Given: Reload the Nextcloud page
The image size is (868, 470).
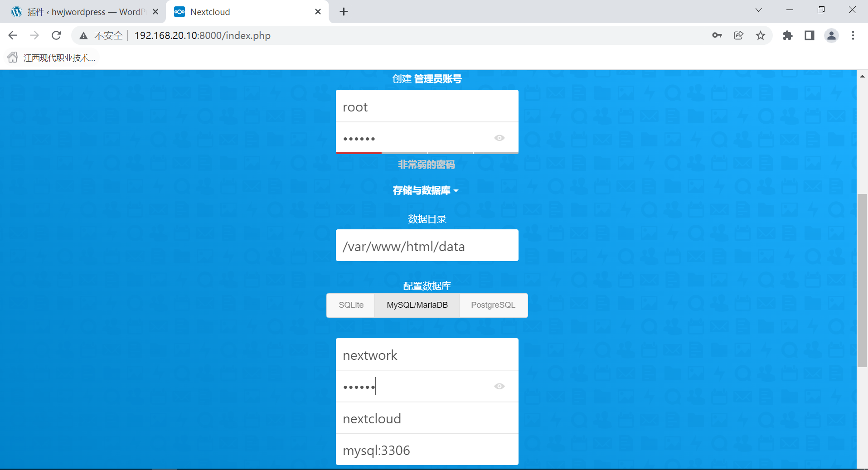Looking at the screenshot, I should 56,35.
